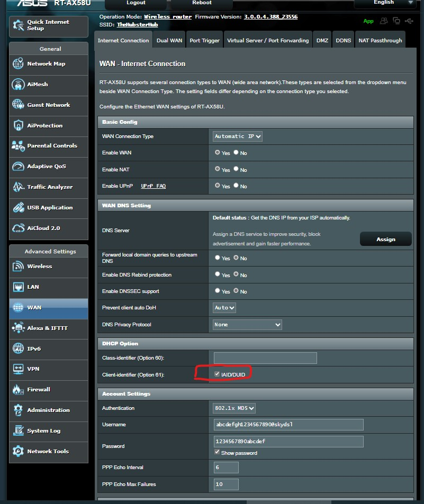Click the Class-identifier Option 60 field
424x504 pixels.
pyautogui.click(x=265, y=358)
